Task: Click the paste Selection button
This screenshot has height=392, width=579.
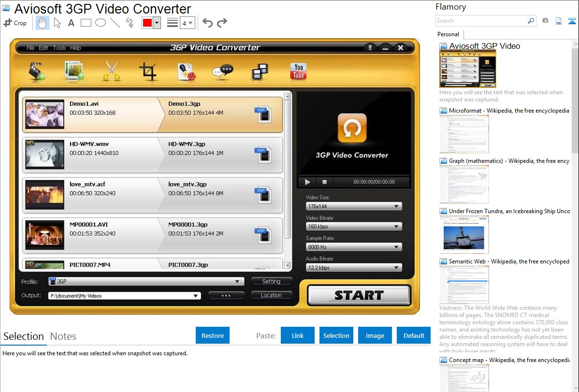Action: point(336,335)
